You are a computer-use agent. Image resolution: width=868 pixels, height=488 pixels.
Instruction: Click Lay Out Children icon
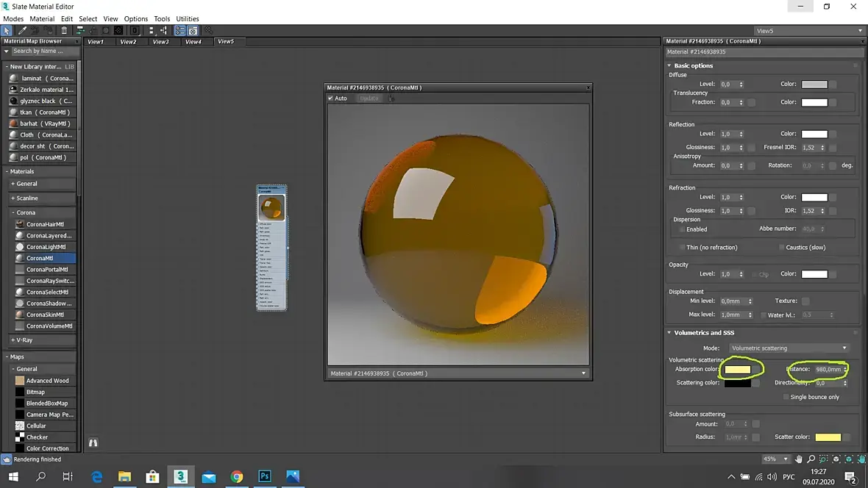[164, 30]
